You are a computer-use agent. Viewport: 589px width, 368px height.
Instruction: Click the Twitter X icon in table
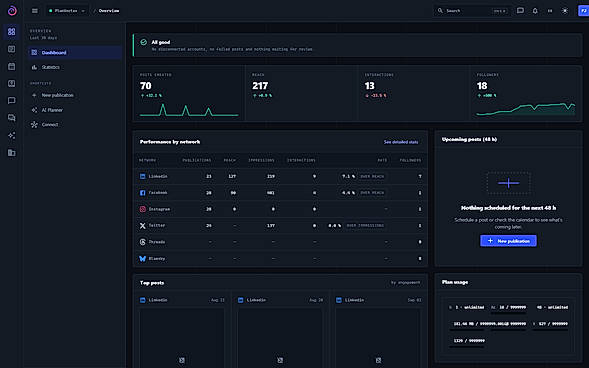tap(143, 226)
